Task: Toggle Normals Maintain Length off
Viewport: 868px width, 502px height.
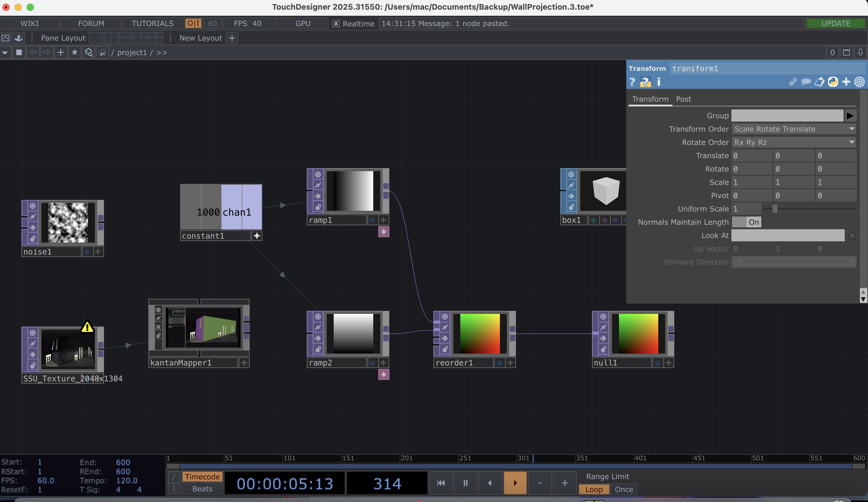Action: [753, 222]
